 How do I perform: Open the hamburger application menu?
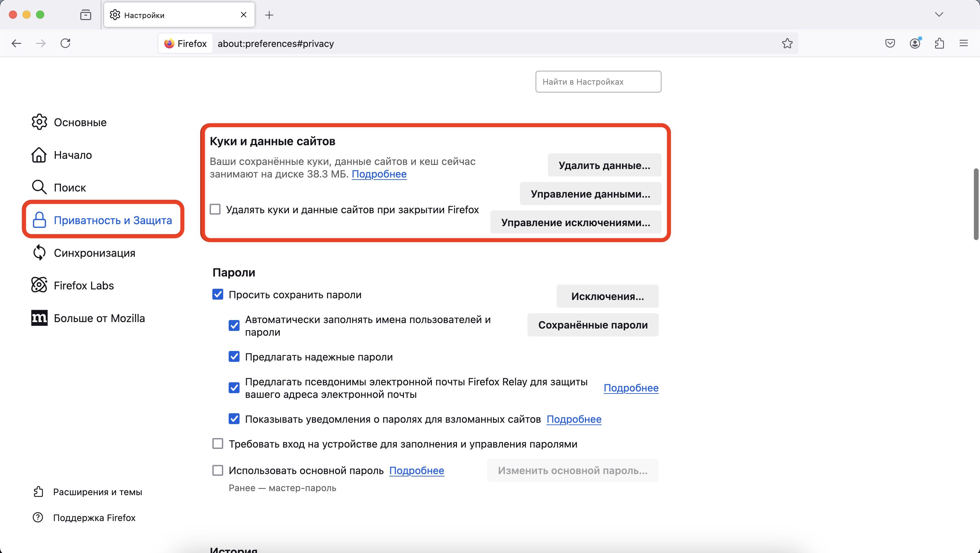[964, 43]
